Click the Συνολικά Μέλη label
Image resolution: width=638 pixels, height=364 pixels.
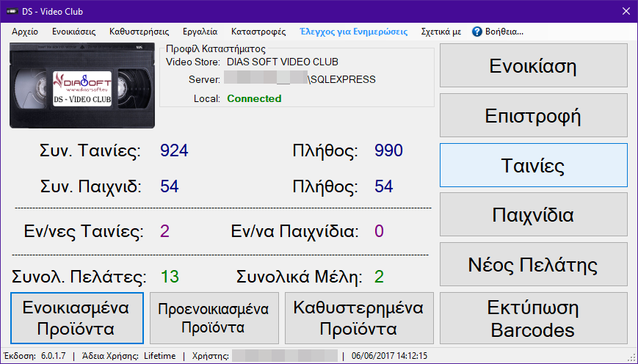tap(299, 277)
